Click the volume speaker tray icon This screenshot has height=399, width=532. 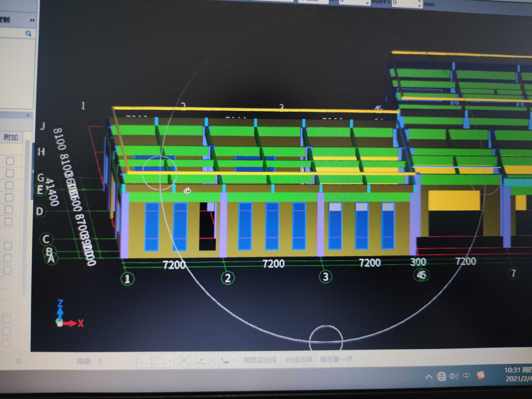[x=454, y=376]
